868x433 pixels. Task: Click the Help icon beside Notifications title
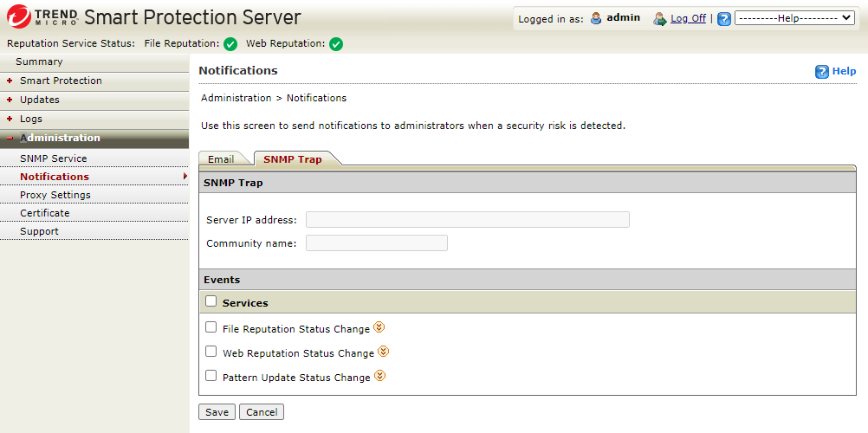pyautogui.click(x=822, y=72)
